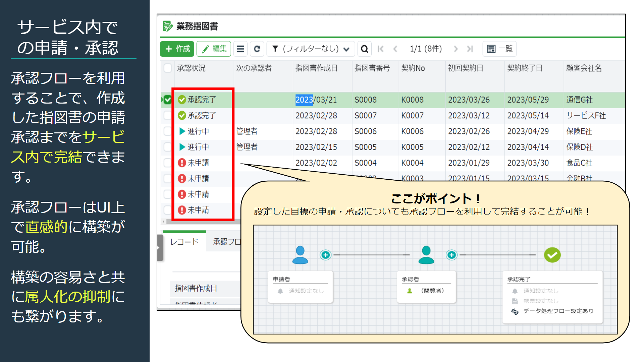
Task: Go to the first page arrow icon
Action: (380, 49)
